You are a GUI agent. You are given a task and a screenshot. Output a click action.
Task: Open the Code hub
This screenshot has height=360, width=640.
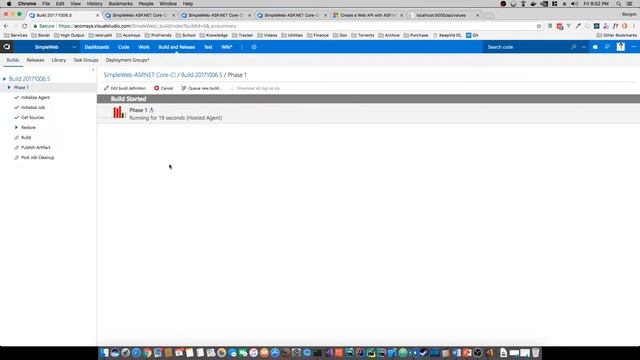124,47
